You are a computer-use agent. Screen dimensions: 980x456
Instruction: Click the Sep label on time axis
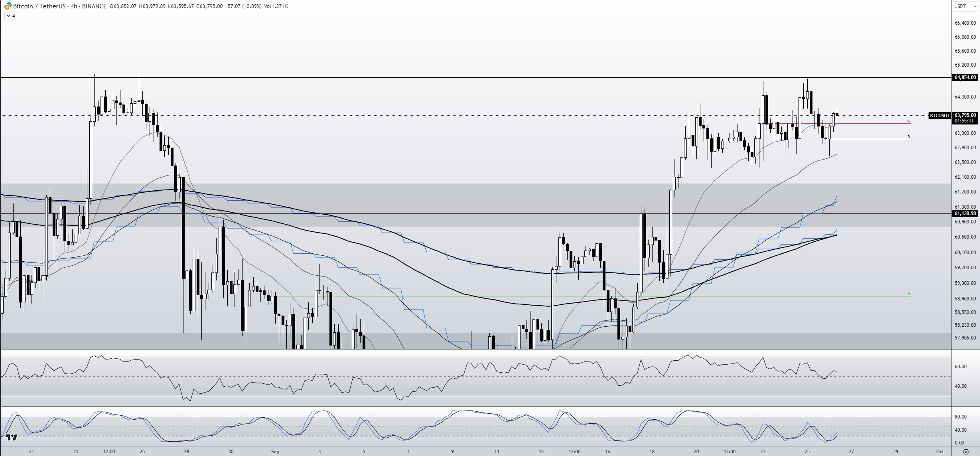pyautogui.click(x=275, y=452)
